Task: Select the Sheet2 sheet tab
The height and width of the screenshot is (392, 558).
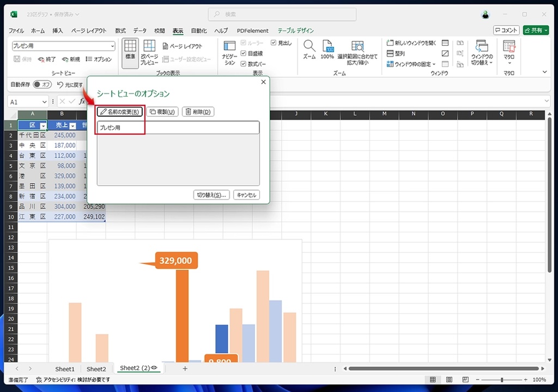Action: (x=96, y=369)
